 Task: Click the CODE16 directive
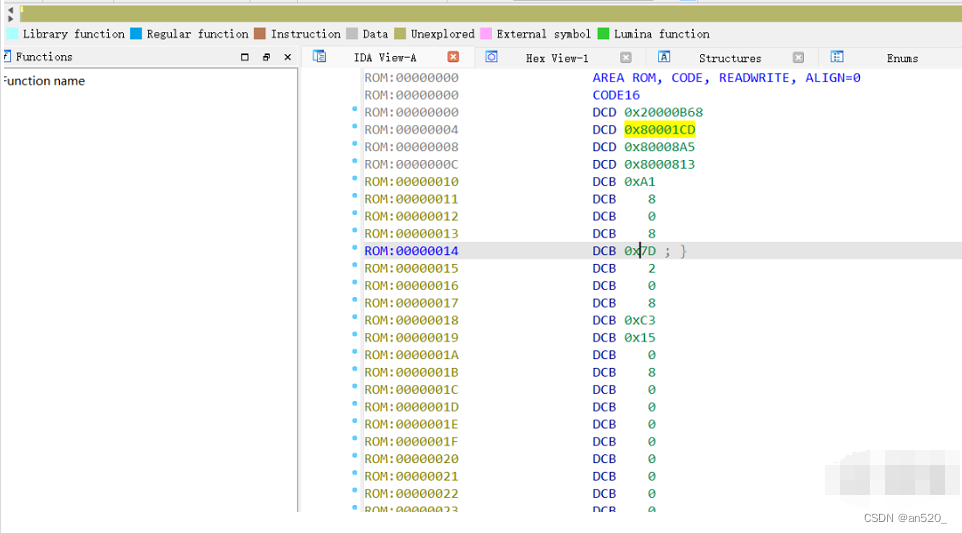click(616, 95)
